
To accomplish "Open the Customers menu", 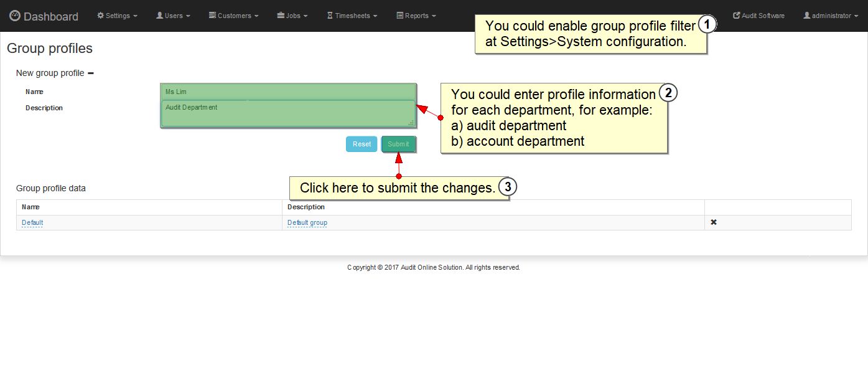I will (x=234, y=16).
